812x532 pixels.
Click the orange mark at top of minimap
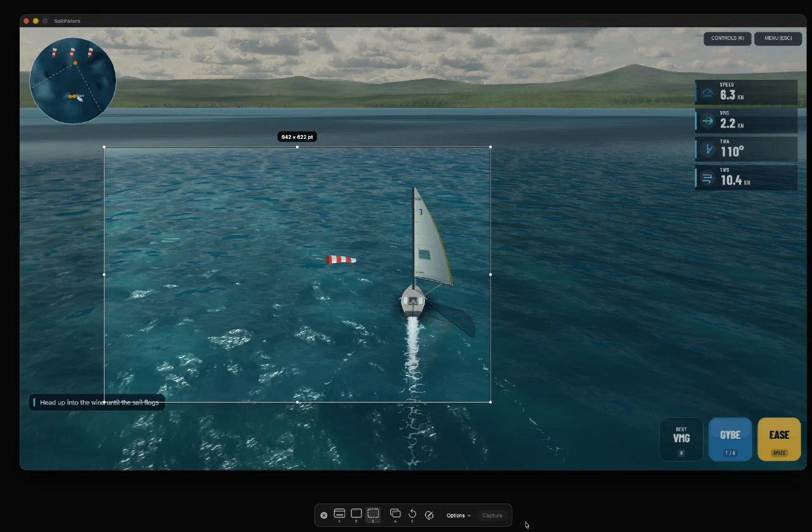(x=75, y=63)
